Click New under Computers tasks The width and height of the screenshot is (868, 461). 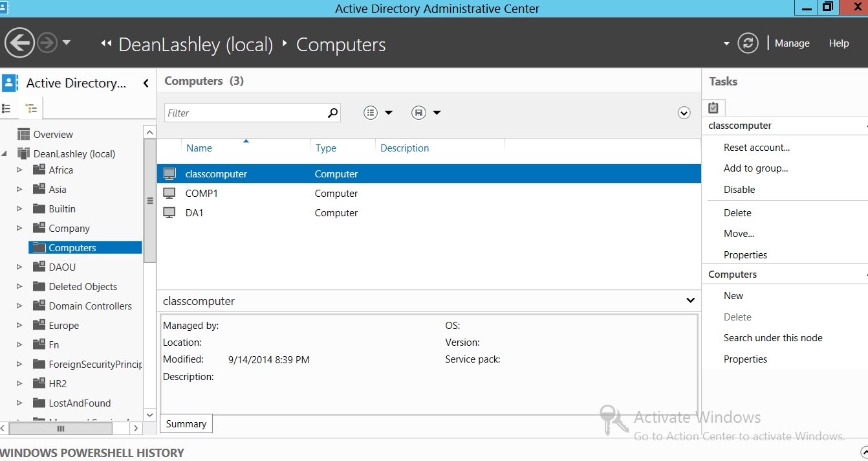click(x=733, y=295)
